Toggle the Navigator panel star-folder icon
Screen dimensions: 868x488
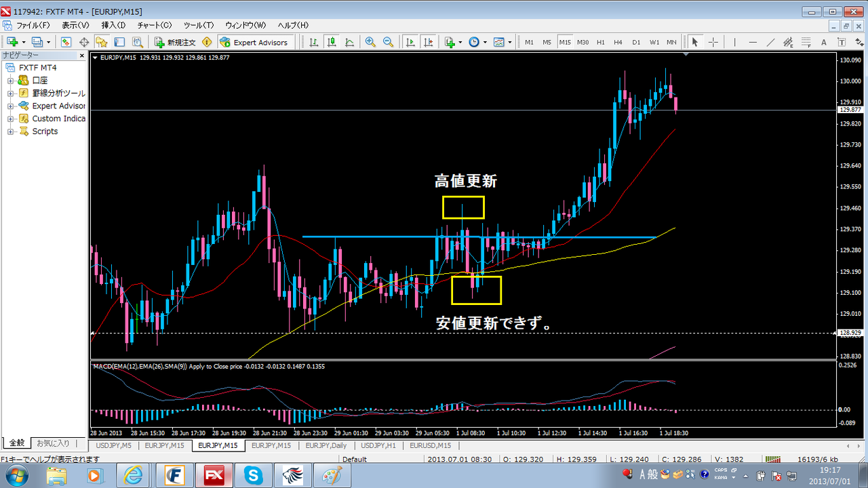pyautogui.click(x=102, y=42)
